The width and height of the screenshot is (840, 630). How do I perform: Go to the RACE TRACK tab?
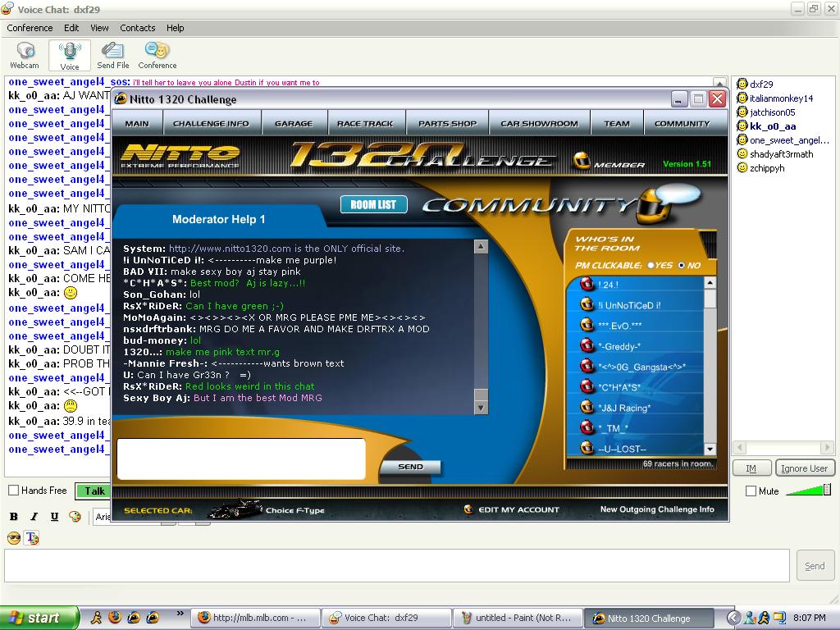(x=365, y=123)
